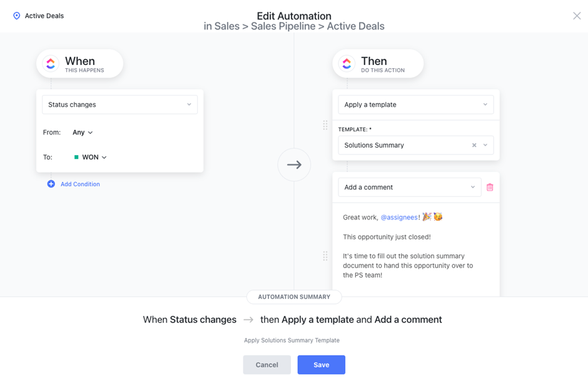Cancel editing the automation
The image size is (588, 382).
click(x=267, y=364)
